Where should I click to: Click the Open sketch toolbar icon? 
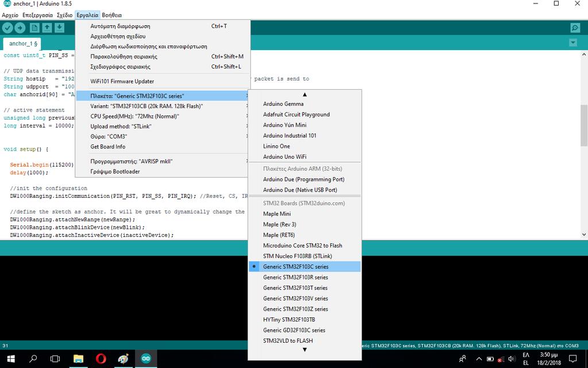(47, 28)
